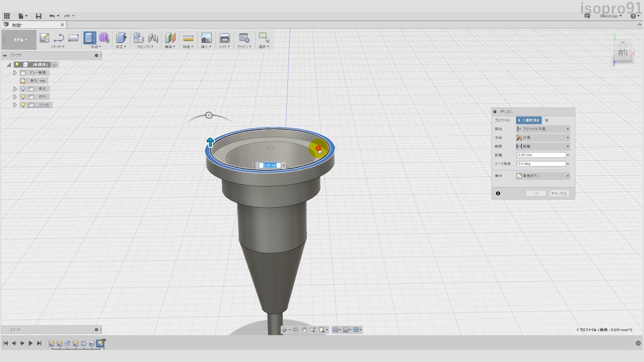Save the document with the floppy icon
The height and width of the screenshot is (362, 644).
[x=38, y=16]
